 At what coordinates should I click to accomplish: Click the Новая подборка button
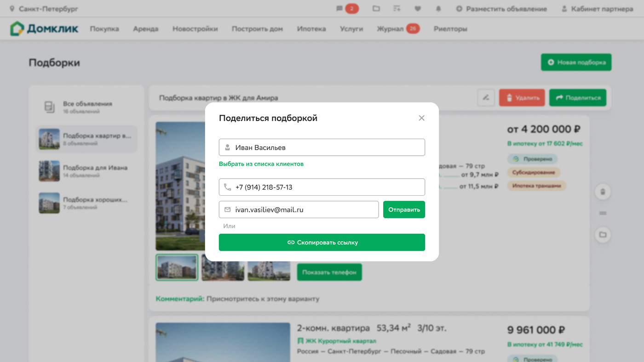[576, 62]
